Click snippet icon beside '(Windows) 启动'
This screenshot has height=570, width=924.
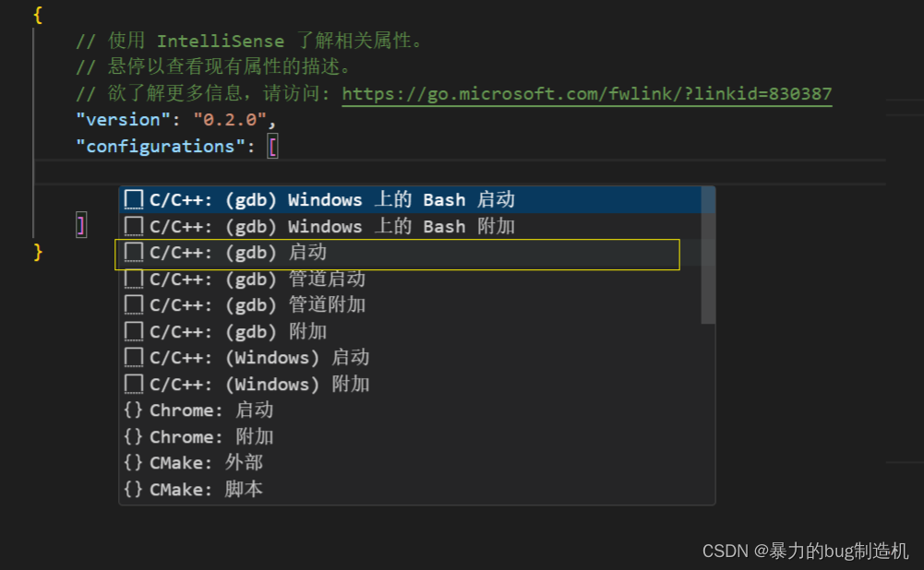click(134, 358)
